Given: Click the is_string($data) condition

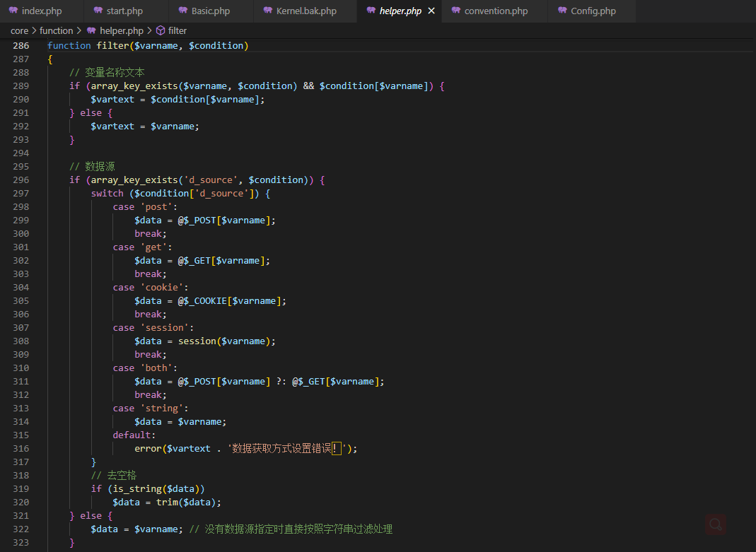Looking at the screenshot, I should pos(156,489).
